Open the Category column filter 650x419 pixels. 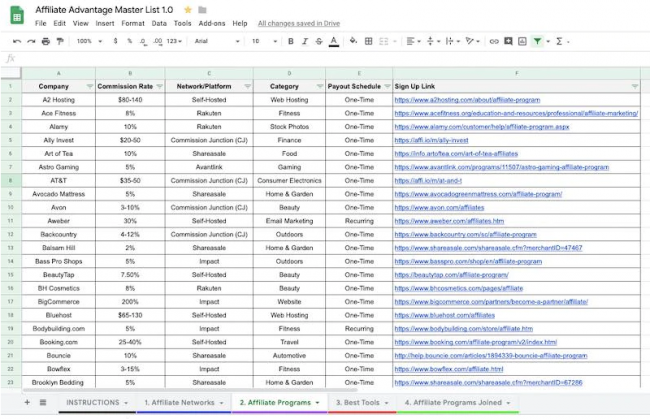click(x=320, y=86)
